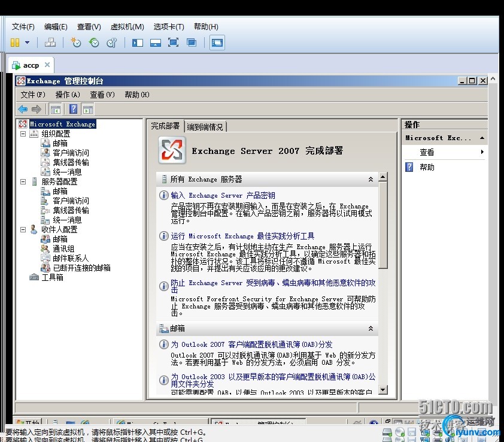This screenshot has height=442, width=504.
Task: Select 组织配置 in the tree
Action: [x=56, y=134]
